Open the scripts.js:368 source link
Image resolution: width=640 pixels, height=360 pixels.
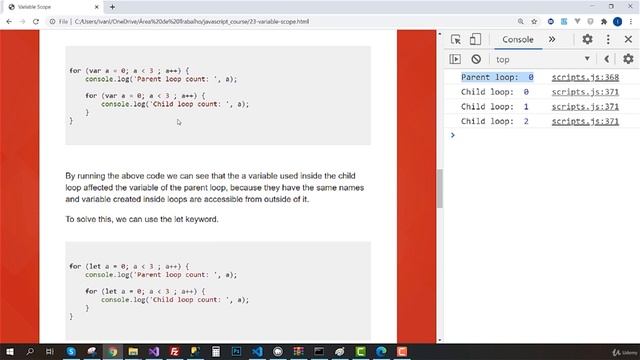(585, 77)
